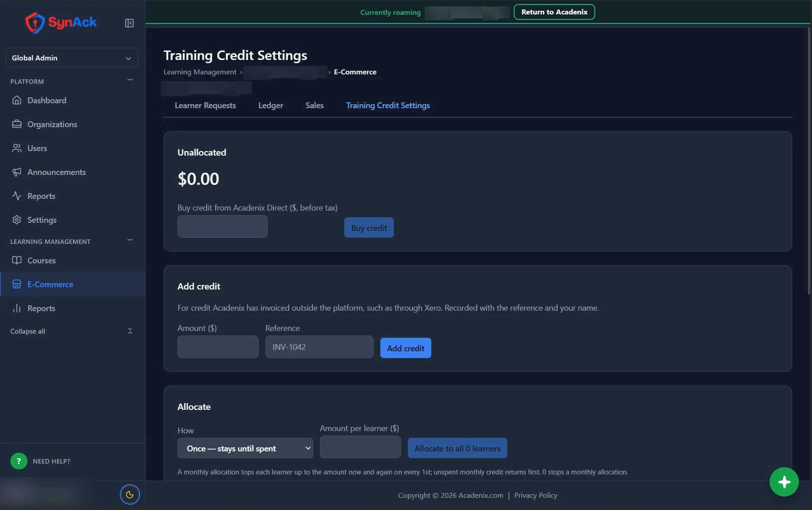The height and width of the screenshot is (510, 812).
Task: Focus the Reference INV-1042 field
Action: [x=319, y=347]
